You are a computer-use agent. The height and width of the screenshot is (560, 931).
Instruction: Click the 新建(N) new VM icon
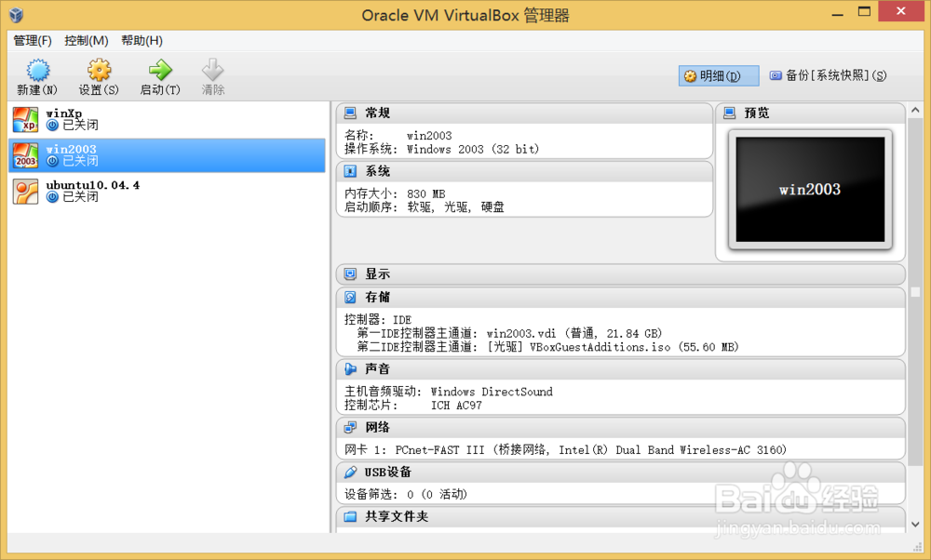[x=38, y=70]
